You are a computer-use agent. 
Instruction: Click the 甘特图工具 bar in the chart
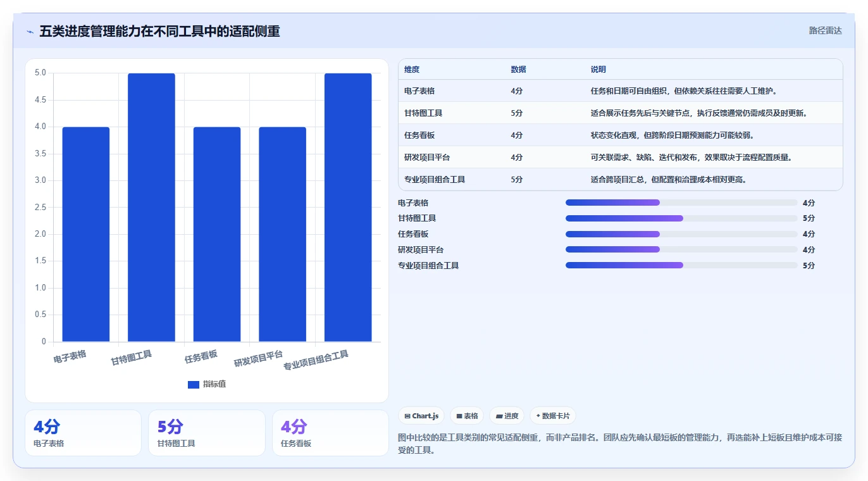tap(151, 208)
